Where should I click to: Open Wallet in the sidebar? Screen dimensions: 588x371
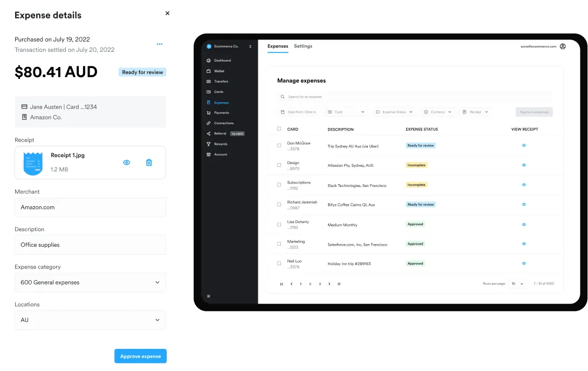218,71
